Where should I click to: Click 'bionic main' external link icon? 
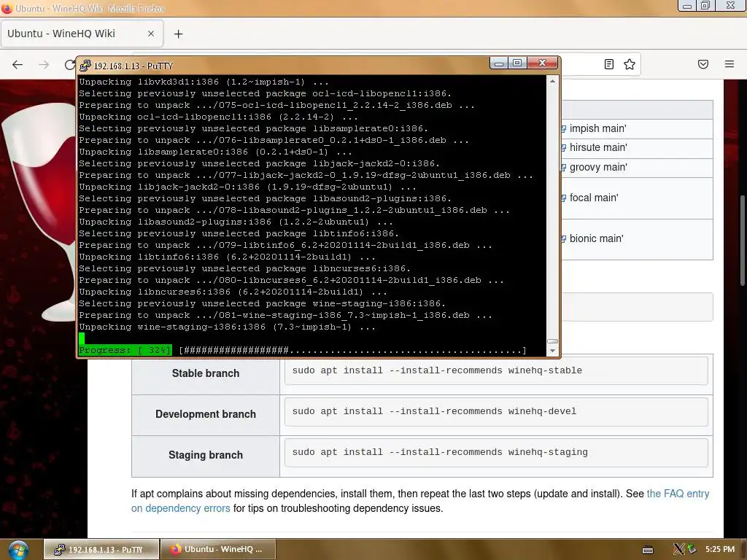[564, 239]
